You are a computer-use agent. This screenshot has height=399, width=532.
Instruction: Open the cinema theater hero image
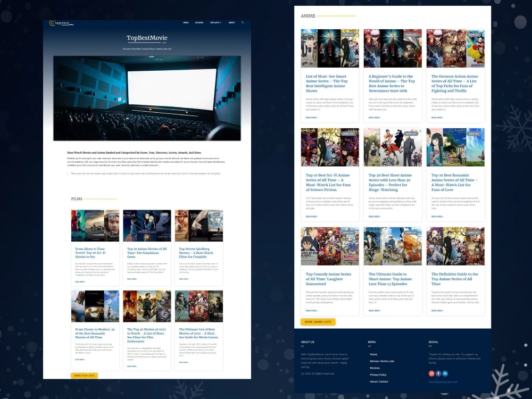coord(147,98)
